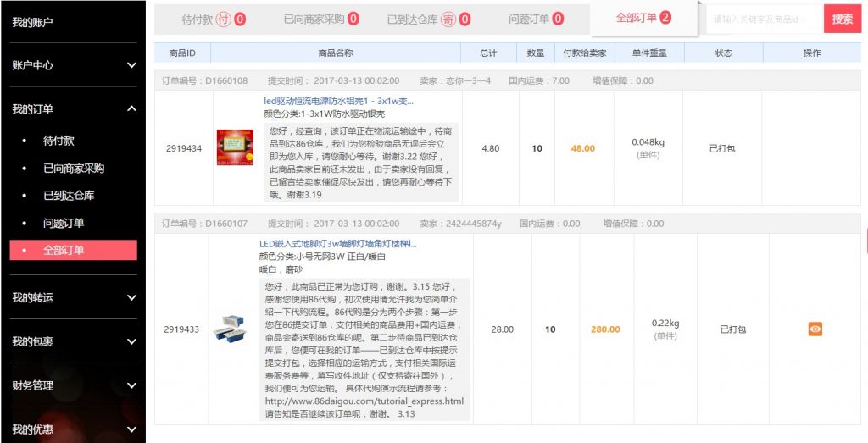Click the red badge count on 全部订单 tab

(x=665, y=18)
